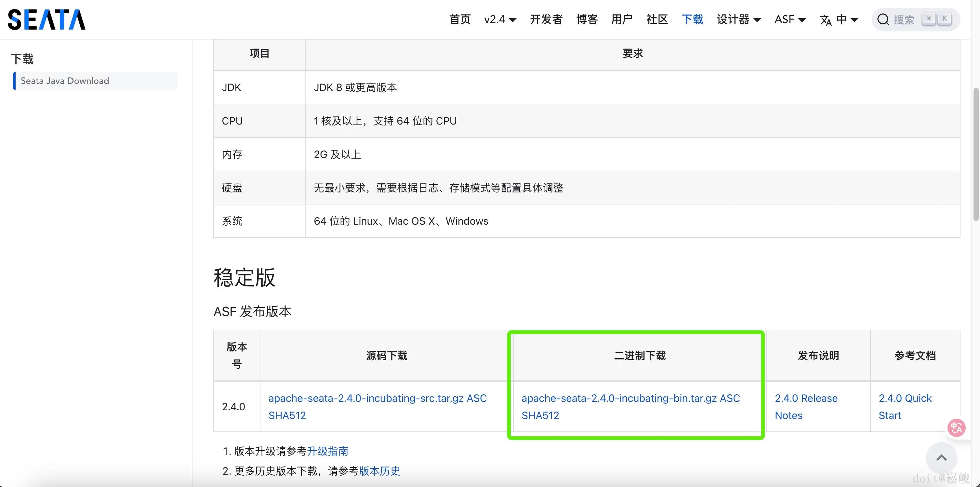Click the scroll-to-top arrow button

click(942, 458)
